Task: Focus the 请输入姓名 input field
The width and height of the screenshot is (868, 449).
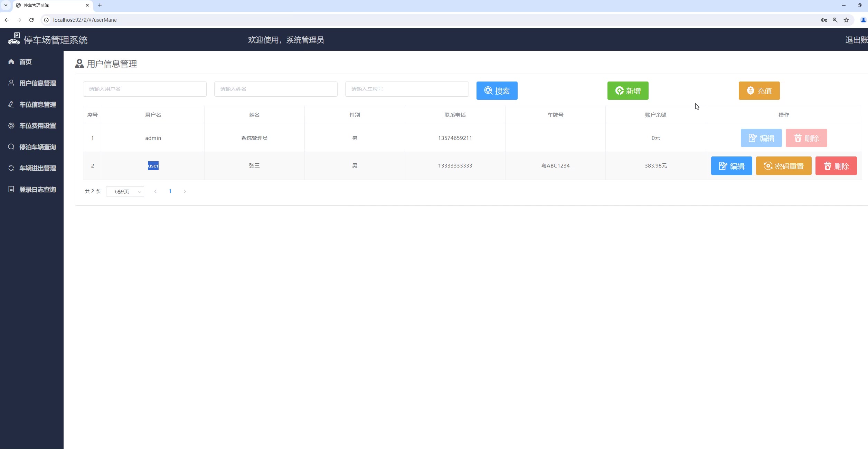Action: 276,89
